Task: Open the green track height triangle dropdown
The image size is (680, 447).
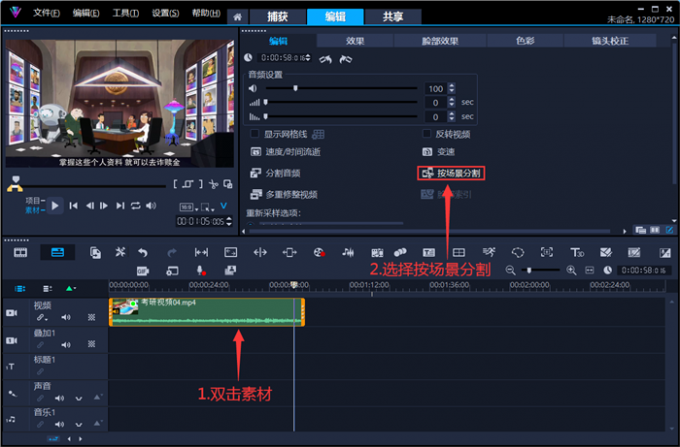Action: (x=71, y=288)
